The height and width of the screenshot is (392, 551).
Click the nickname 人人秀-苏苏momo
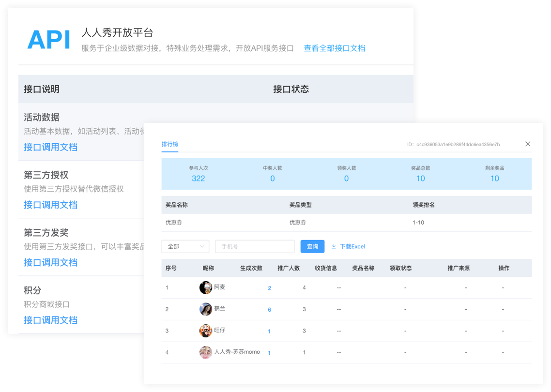pos(237,352)
